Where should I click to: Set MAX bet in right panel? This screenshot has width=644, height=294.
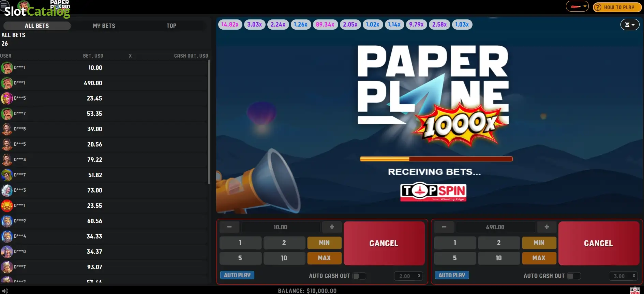tap(539, 258)
